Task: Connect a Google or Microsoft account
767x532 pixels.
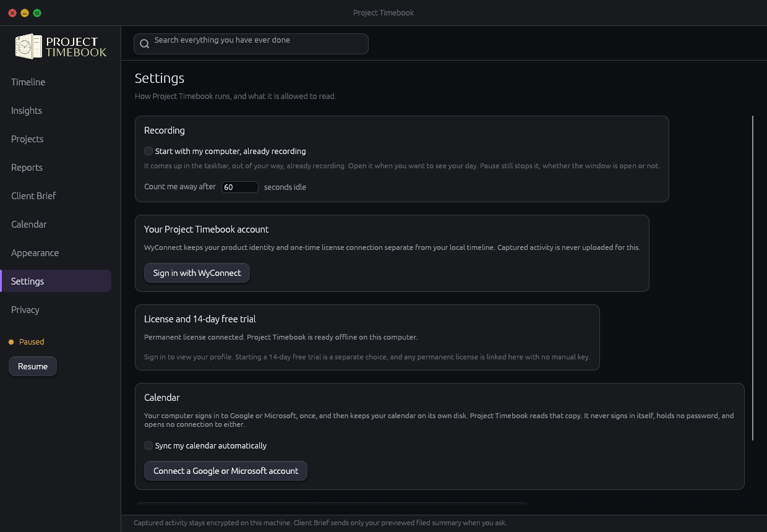Action: pos(226,471)
